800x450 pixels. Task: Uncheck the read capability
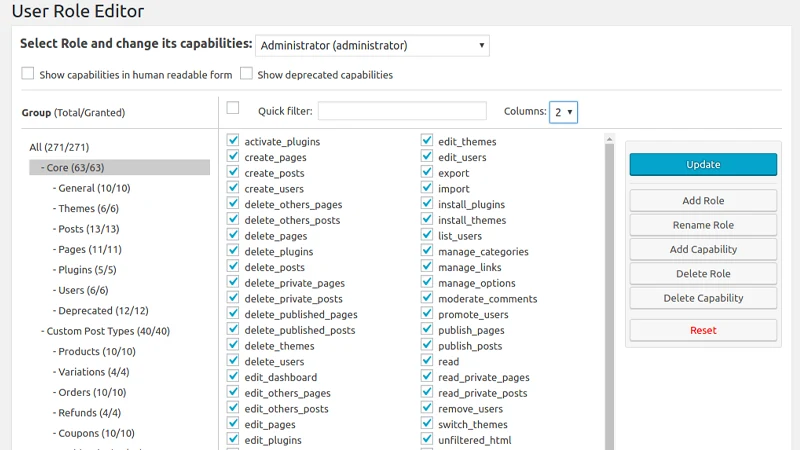coord(427,360)
